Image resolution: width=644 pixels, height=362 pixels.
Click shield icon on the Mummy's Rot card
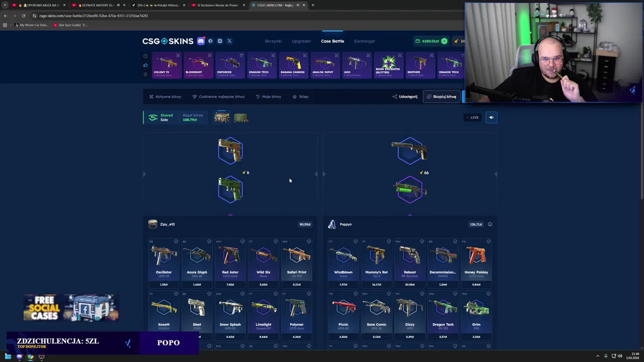coord(388,241)
